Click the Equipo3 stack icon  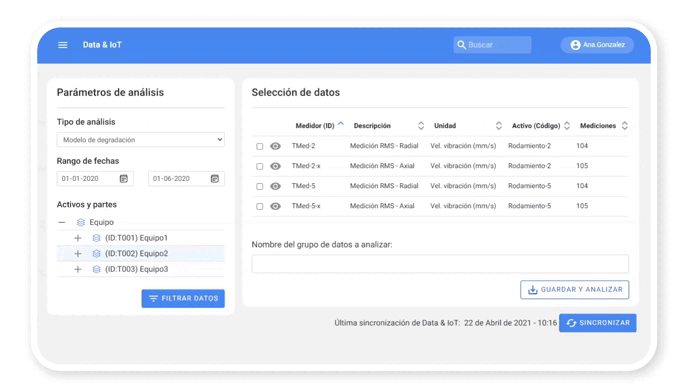point(97,270)
